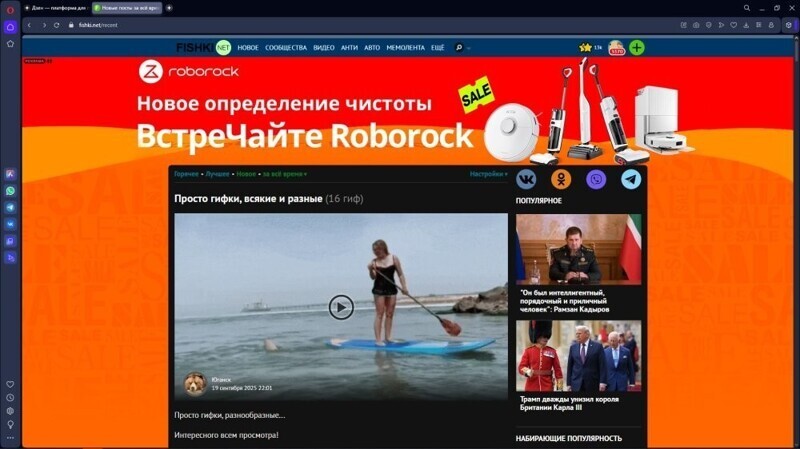This screenshot has height=449, width=800.
Task: Open the site search magnifier icon
Action: 459,47
